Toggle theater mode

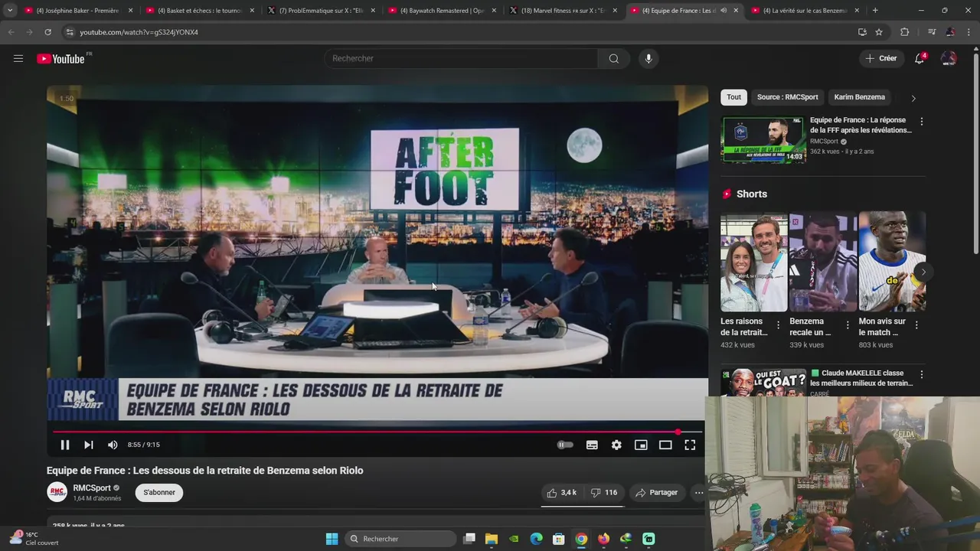point(665,445)
